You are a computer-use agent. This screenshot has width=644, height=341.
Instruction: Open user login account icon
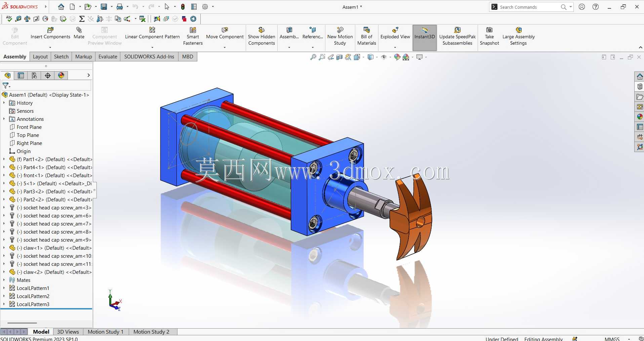tap(582, 7)
